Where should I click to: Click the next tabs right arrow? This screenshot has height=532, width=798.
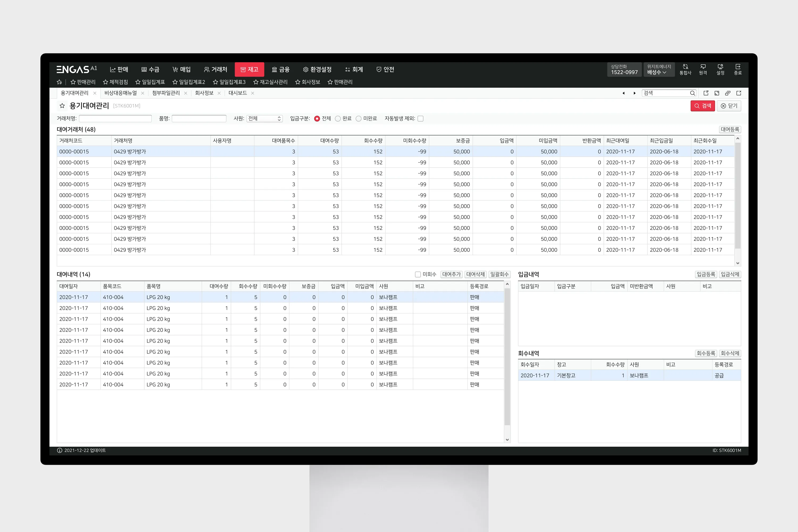coord(634,93)
